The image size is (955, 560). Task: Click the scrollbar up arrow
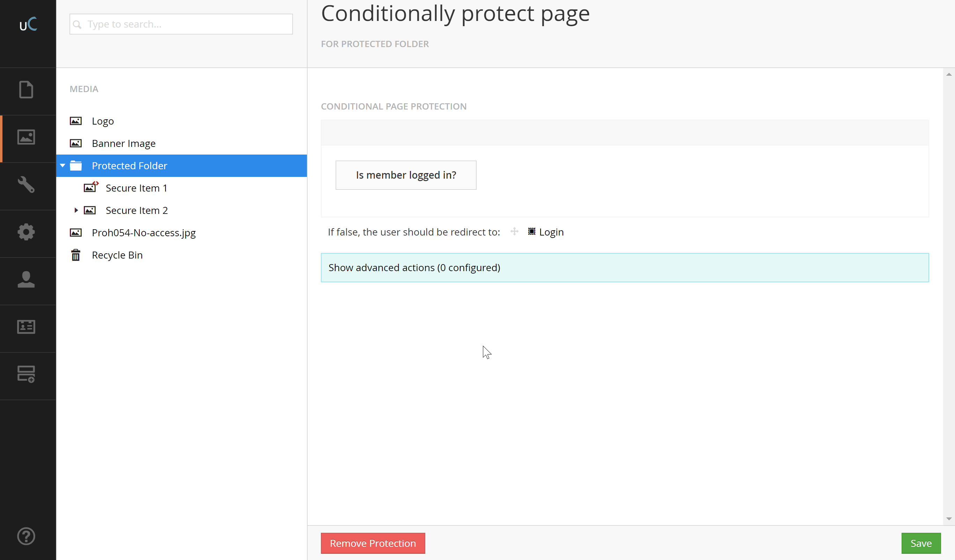point(949,75)
